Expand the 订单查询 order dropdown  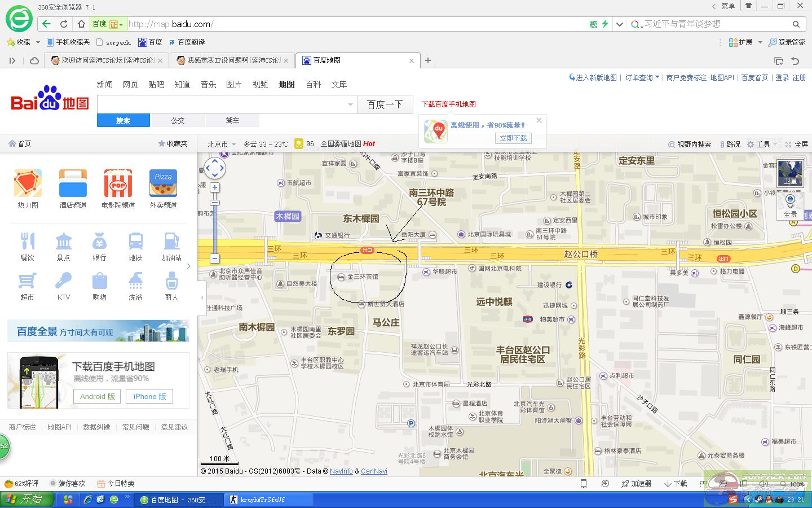pyautogui.click(x=642, y=78)
